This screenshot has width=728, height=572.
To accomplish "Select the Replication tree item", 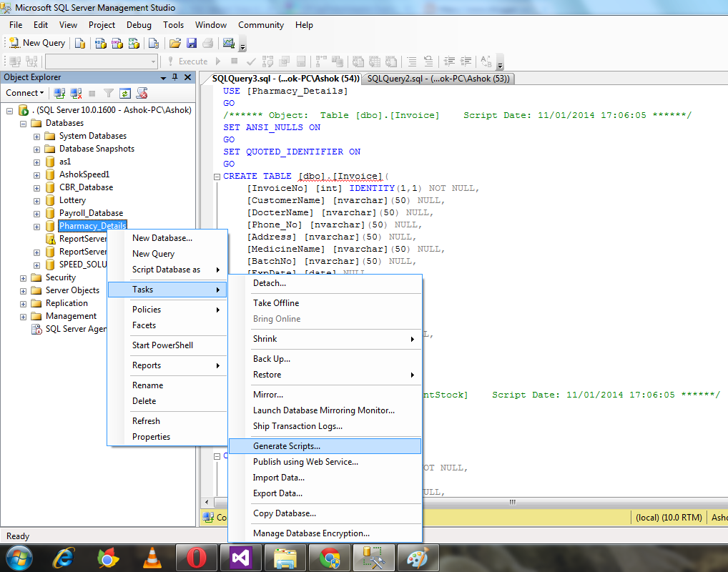I will tap(67, 303).
